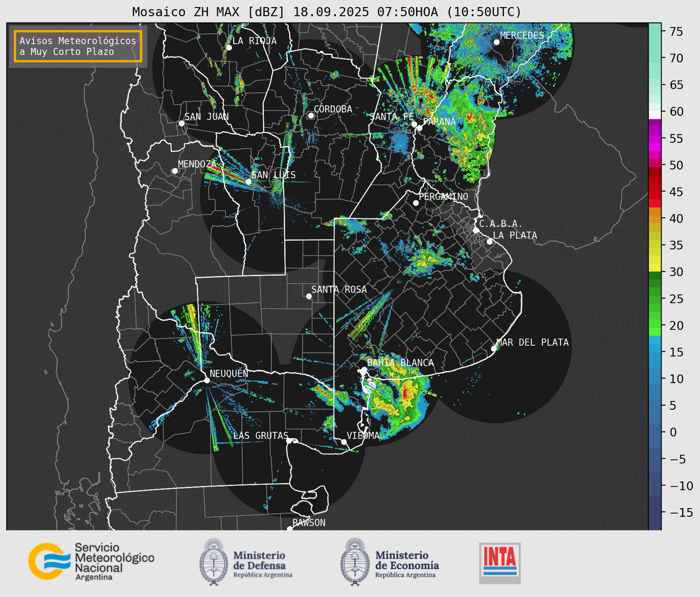
Task: Click the SAN JUAN label
Action: tap(207, 117)
